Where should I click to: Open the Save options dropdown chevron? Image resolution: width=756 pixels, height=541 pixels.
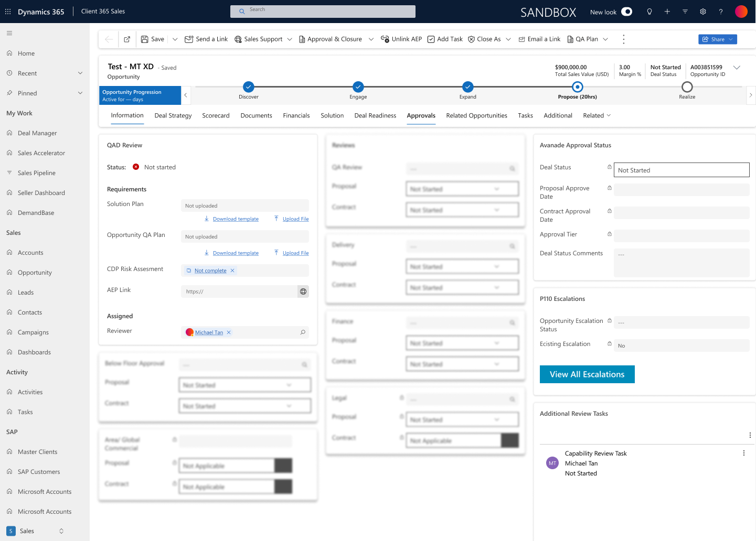click(x=175, y=39)
